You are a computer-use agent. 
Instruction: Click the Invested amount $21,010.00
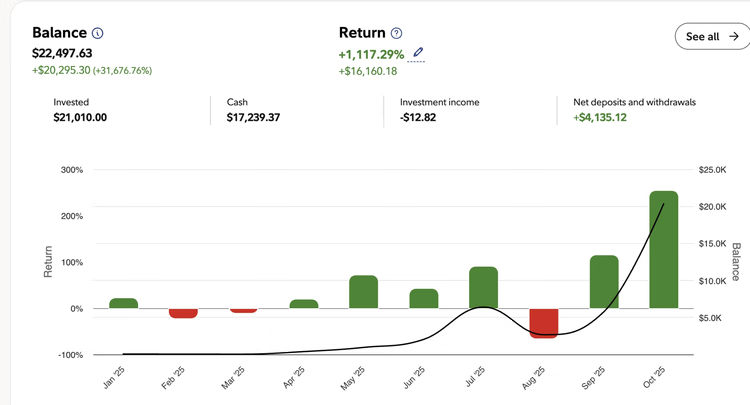coord(80,117)
